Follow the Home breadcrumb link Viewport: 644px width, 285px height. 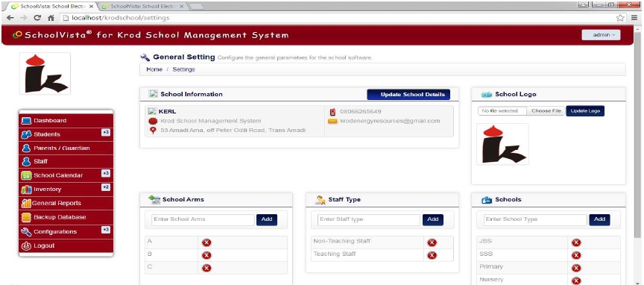click(154, 69)
